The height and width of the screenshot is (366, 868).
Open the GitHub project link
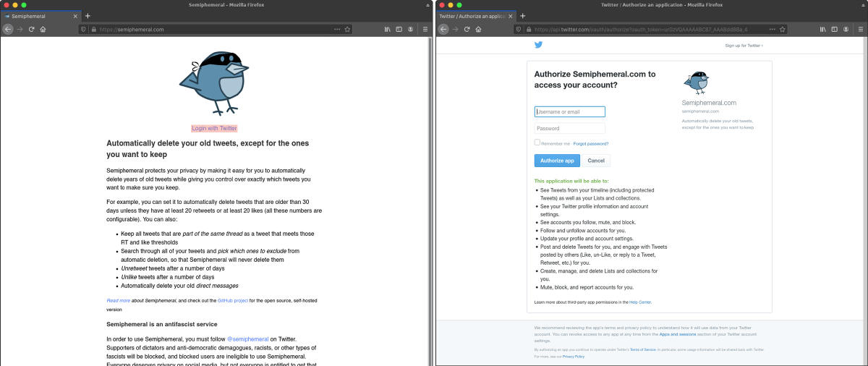point(233,300)
